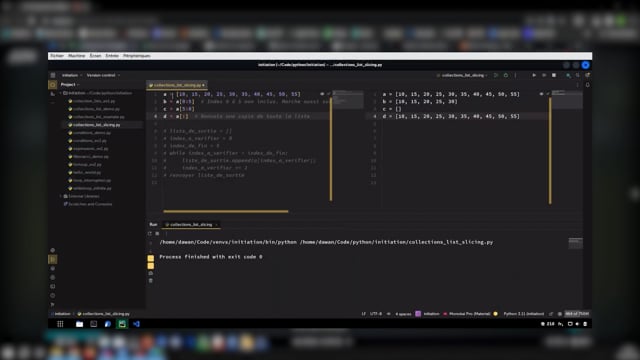Close the Run panel collections_list_slicing tab

coord(216,224)
